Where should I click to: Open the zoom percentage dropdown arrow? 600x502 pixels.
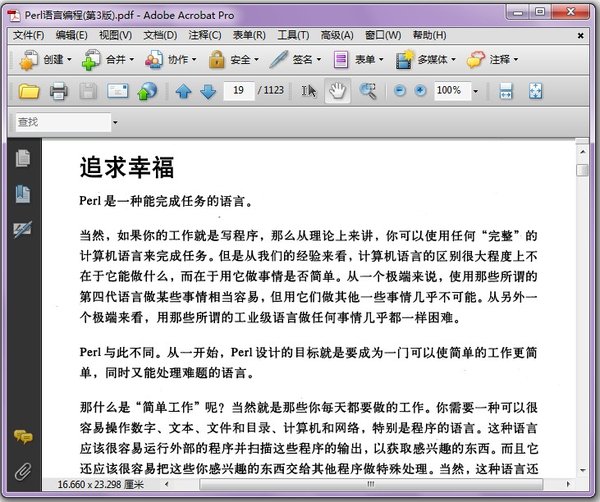[x=476, y=91]
